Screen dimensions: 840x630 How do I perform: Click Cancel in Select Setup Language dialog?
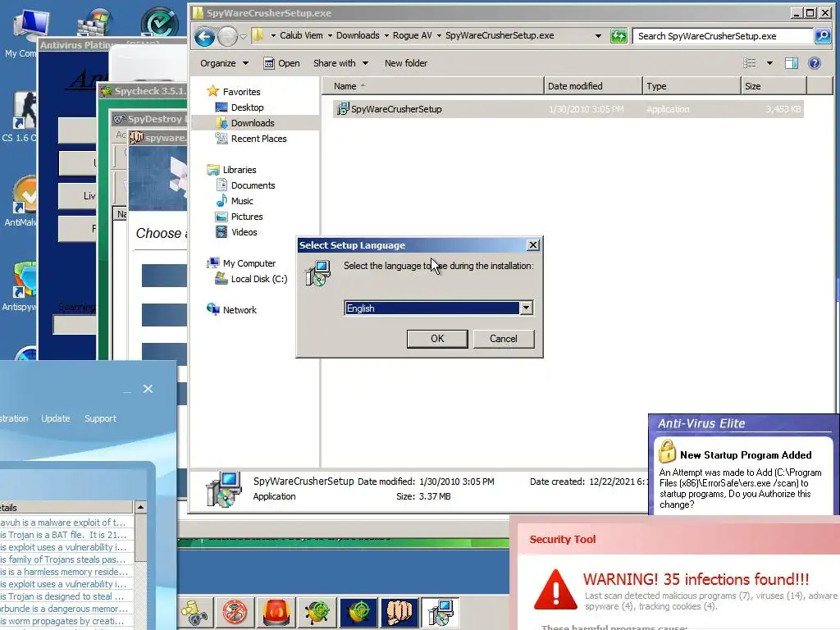tap(504, 339)
